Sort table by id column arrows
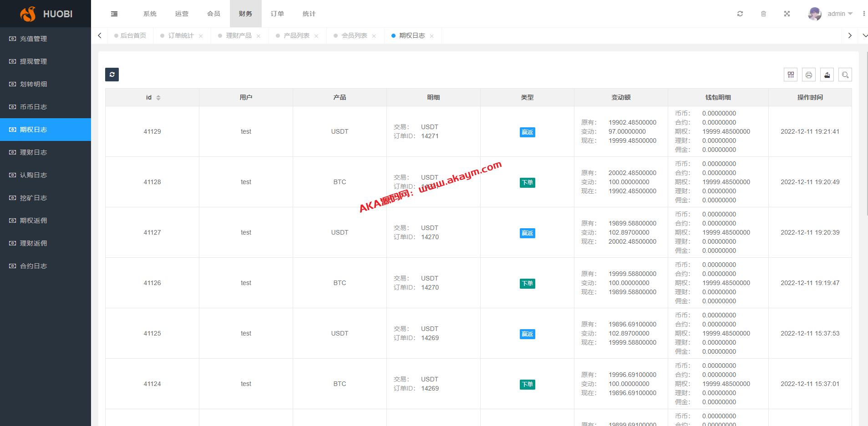Screen dimensions: 868x426 click(x=158, y=98)
